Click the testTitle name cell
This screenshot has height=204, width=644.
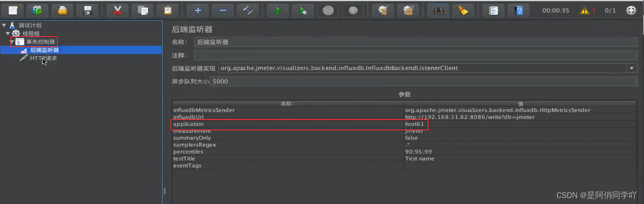[288, 159]
